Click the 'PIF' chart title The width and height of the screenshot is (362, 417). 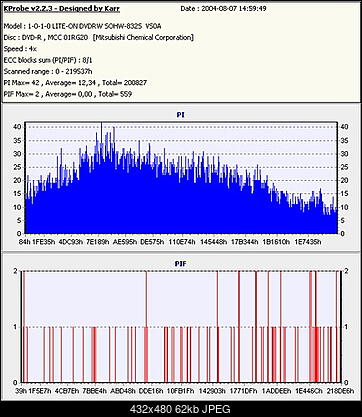pos(180,264)
